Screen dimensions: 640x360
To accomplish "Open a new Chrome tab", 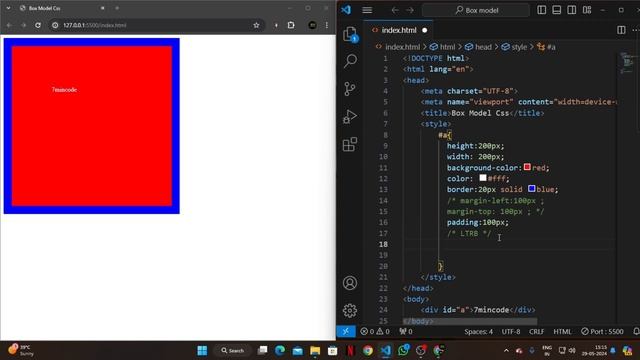I will pyautogui.click(x=117, y=8).
